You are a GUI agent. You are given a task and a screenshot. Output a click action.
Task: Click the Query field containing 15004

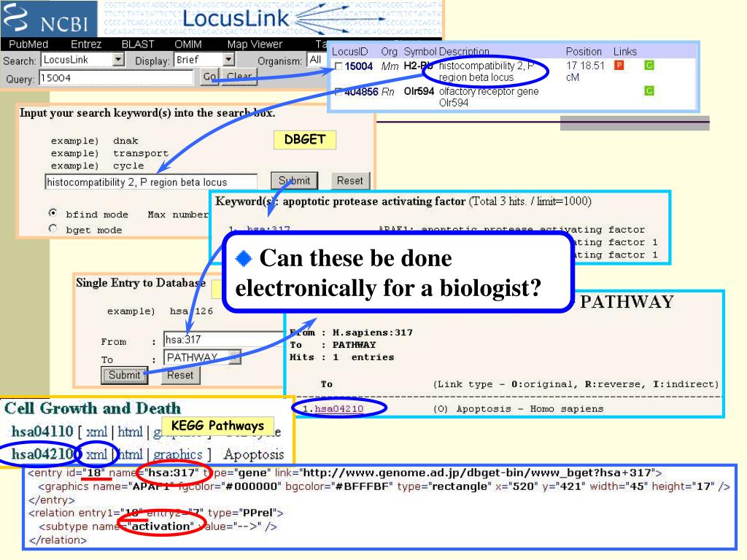(x=116, y=77)
